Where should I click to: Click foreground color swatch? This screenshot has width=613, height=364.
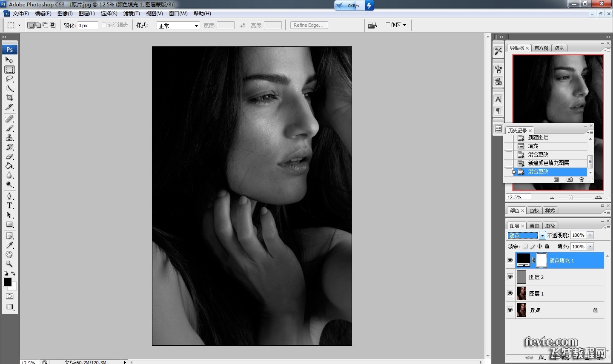(8, 282)
